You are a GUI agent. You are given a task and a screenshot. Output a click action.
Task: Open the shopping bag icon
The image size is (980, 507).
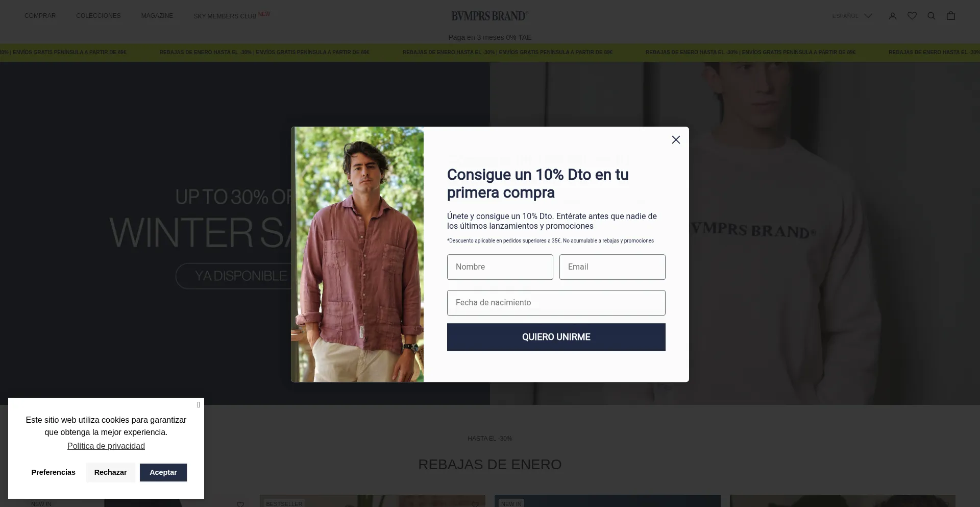click(x=951, y=16)
